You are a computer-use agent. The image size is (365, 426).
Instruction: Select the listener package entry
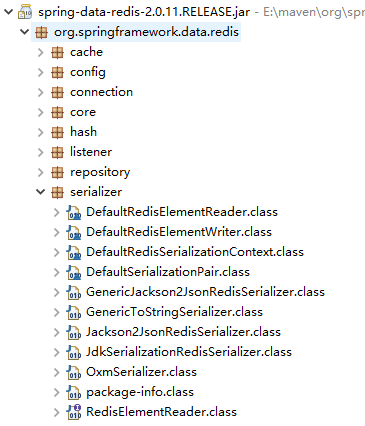point(91,152)
